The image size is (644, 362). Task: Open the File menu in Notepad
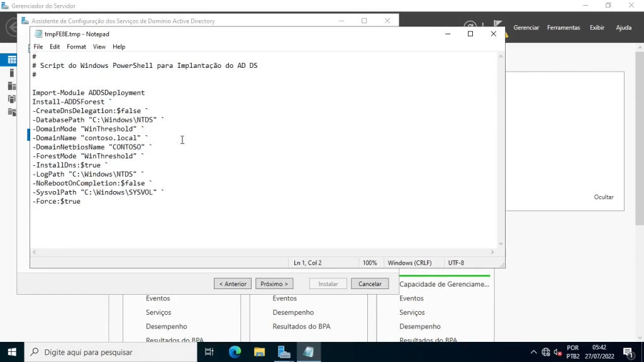coord(38,47)
